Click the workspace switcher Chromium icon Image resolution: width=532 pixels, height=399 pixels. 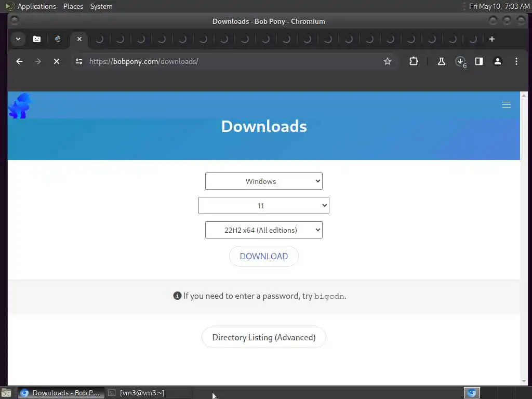click(x=472, y=393)
